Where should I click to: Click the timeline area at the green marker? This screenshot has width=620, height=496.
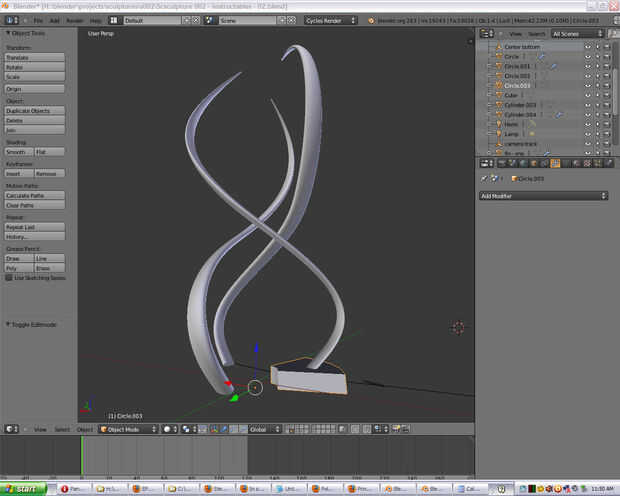pyautogui.click(x=82, y=455)
